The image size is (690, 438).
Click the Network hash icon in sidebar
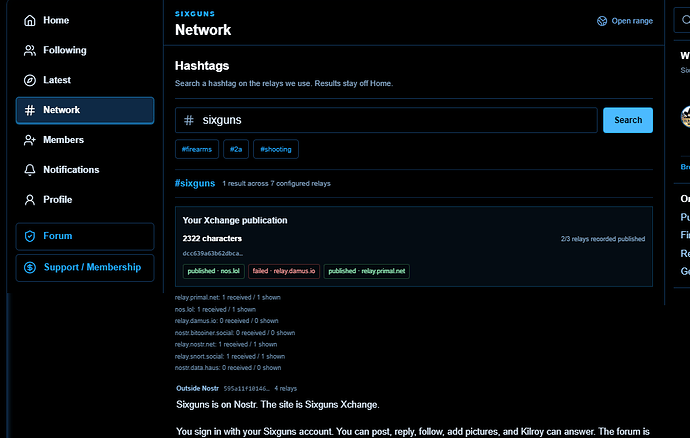coord(29,110)
